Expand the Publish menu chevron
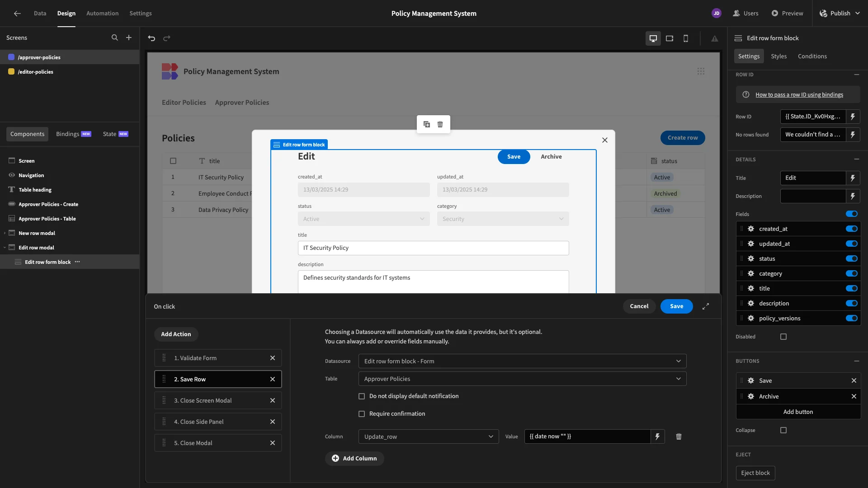 click(857, 13)
